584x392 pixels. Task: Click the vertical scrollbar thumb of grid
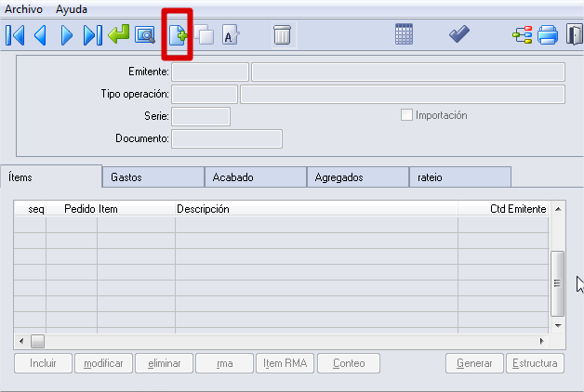[558, 283]
